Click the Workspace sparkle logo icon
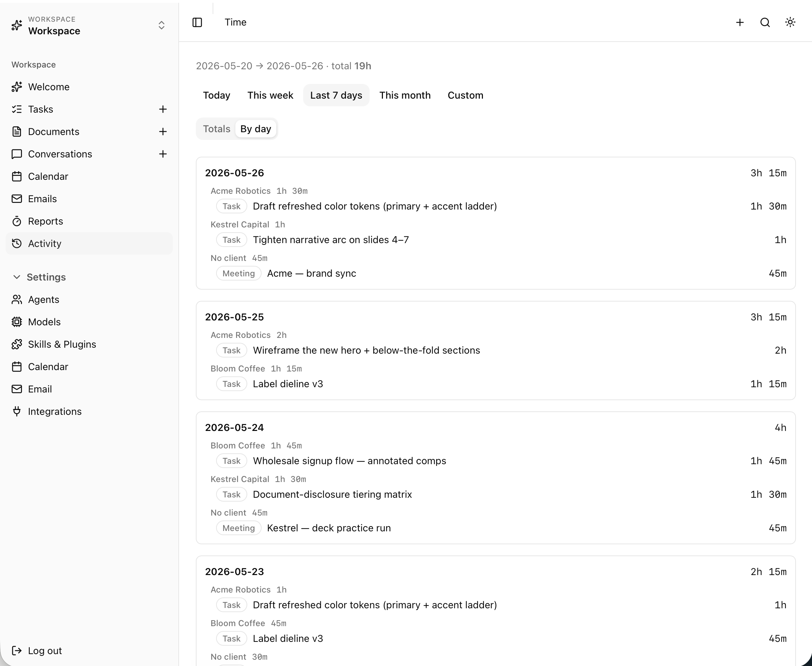 tap(17, 25)
